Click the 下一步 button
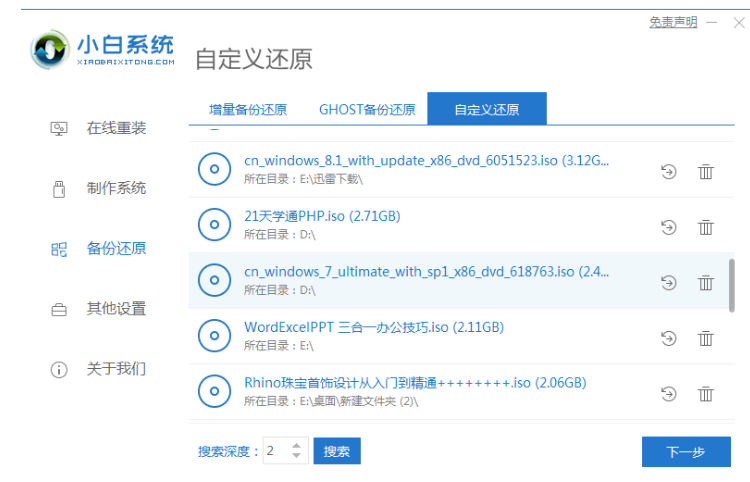 click(x=685, y=452)
